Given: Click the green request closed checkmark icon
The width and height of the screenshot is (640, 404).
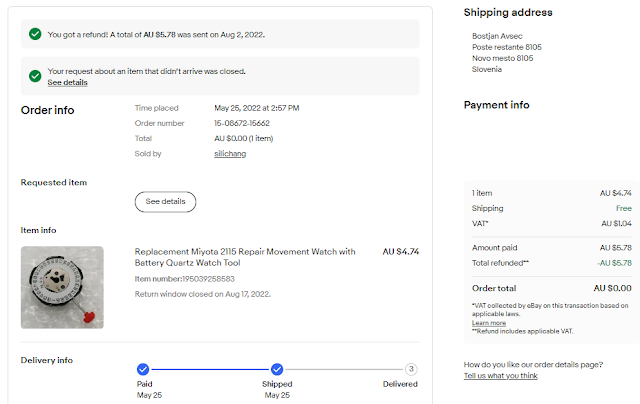Looking at the screenshot, I should [x=35, y=76].
